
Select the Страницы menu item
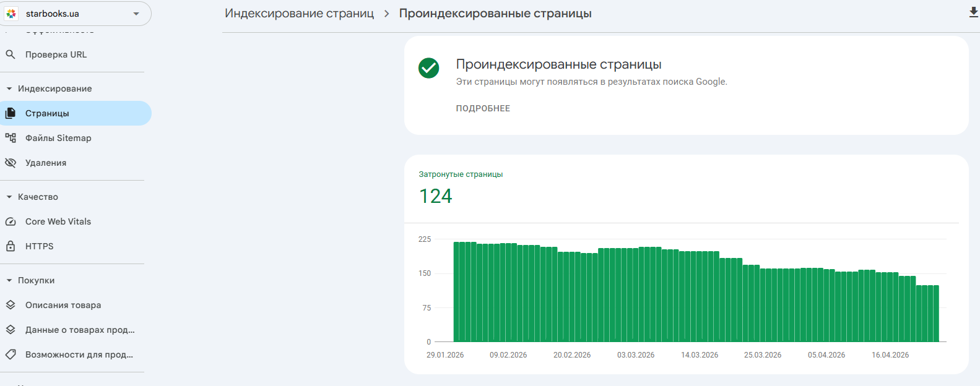[76, 113]
